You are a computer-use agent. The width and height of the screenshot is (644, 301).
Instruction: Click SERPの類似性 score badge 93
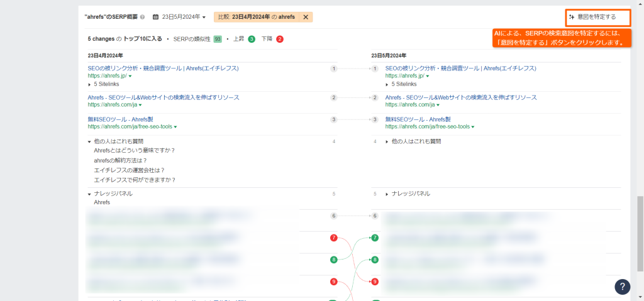coord(218,39)
